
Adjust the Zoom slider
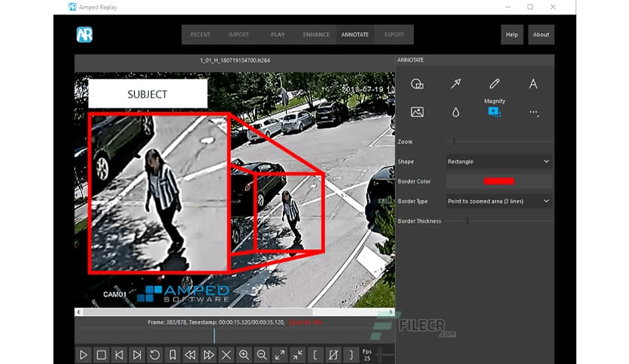point(499,141)
